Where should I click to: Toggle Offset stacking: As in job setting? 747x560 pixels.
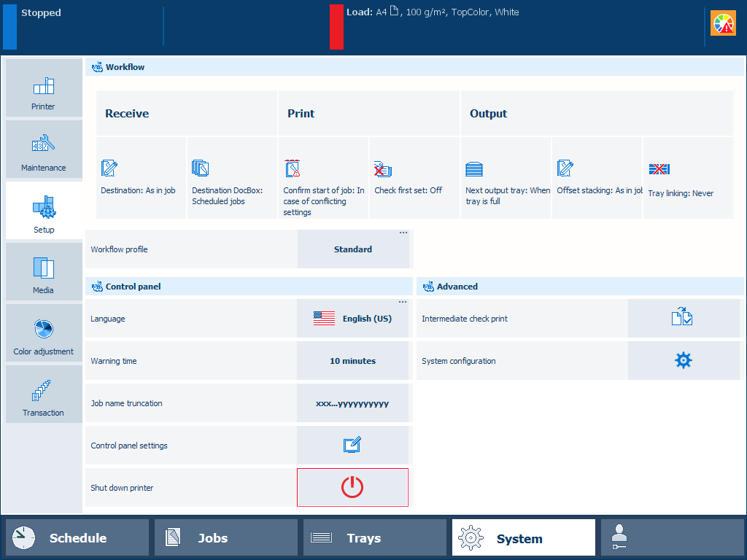[597, 179]
